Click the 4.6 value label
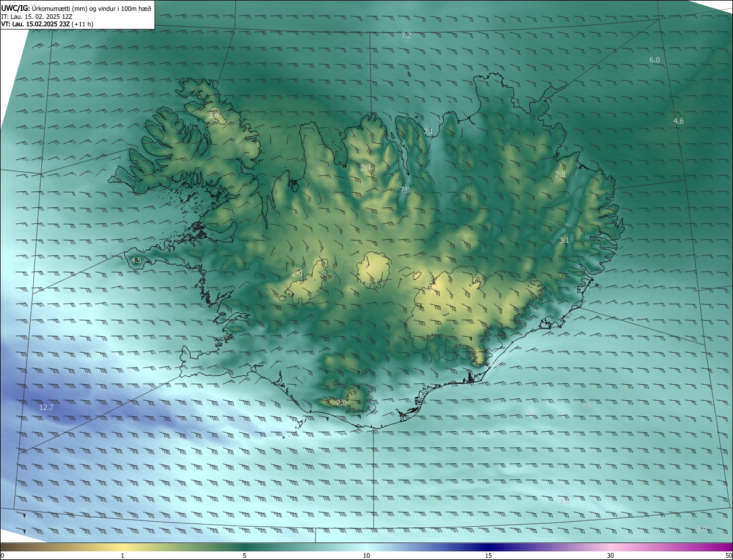The image size is (733, 560). (x=679, y=121)
